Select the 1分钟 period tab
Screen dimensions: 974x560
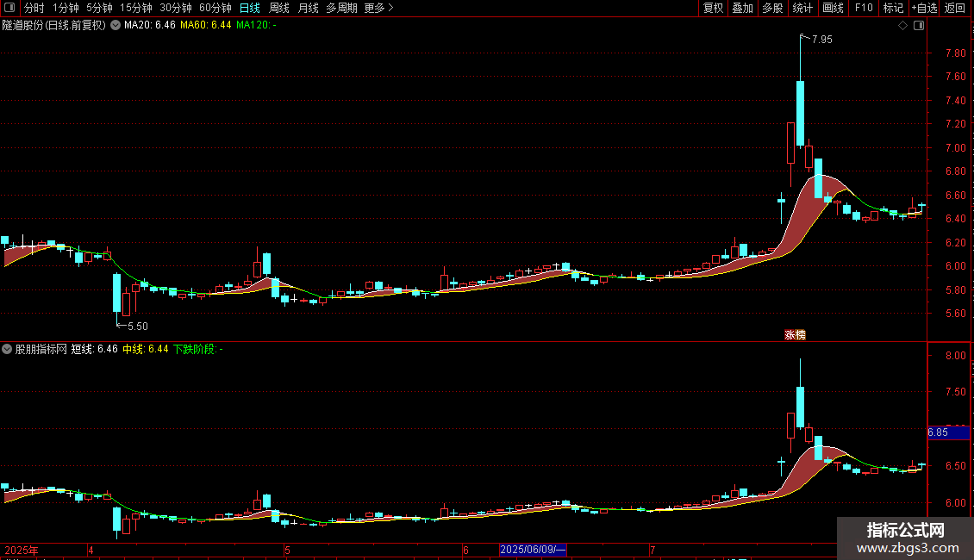point(66,8)
